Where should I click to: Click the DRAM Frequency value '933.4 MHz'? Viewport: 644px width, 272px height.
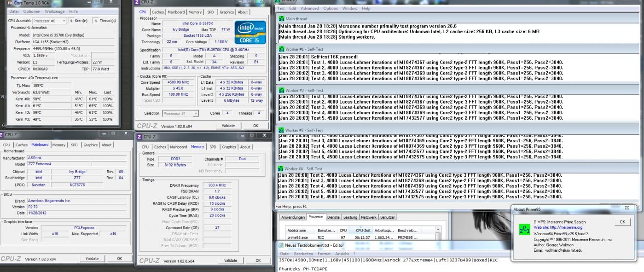tap(217, 185)
